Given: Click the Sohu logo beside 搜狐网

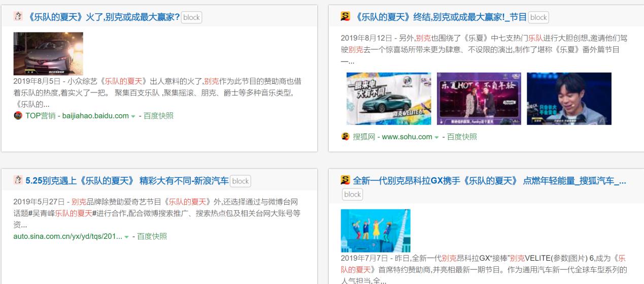Looking at the screenshot, I should tap(346, 137).
